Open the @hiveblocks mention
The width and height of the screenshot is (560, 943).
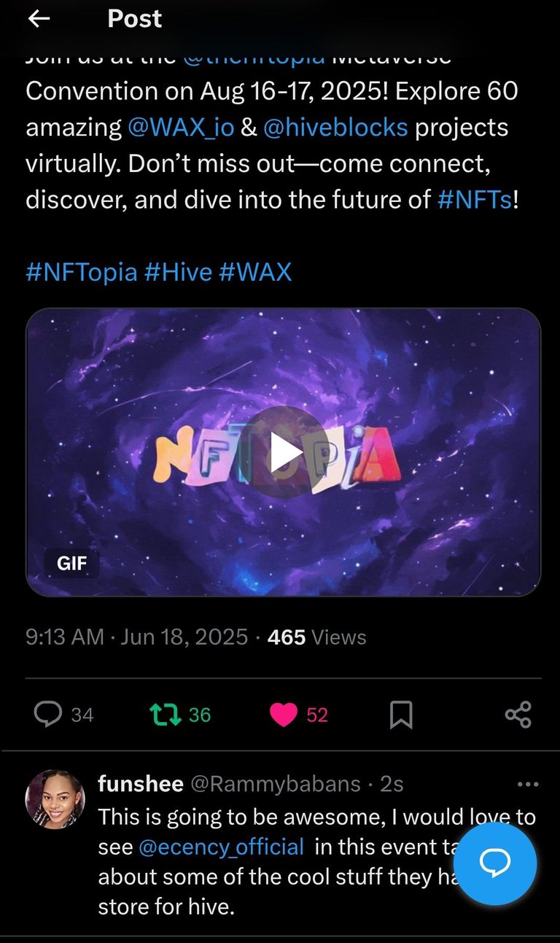(335, 128)
